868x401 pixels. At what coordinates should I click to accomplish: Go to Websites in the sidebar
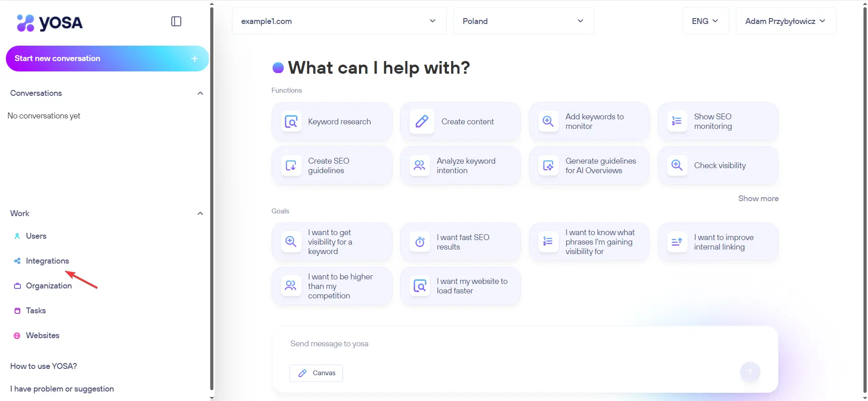pyautogui.click(x=42, y=335)
